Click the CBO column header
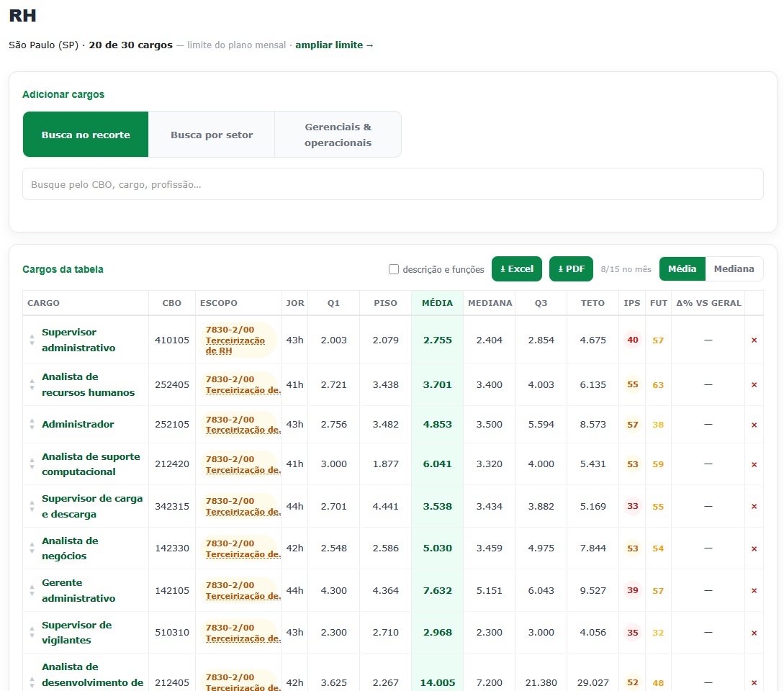This screenshot has height=691, width=784. (171, 303)
